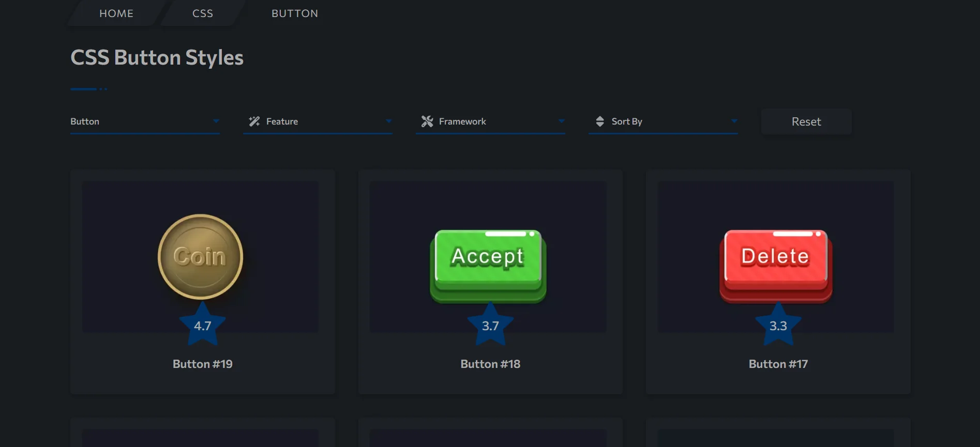Select the BUTTON breadcrumb item

click(x=295, y=13)
